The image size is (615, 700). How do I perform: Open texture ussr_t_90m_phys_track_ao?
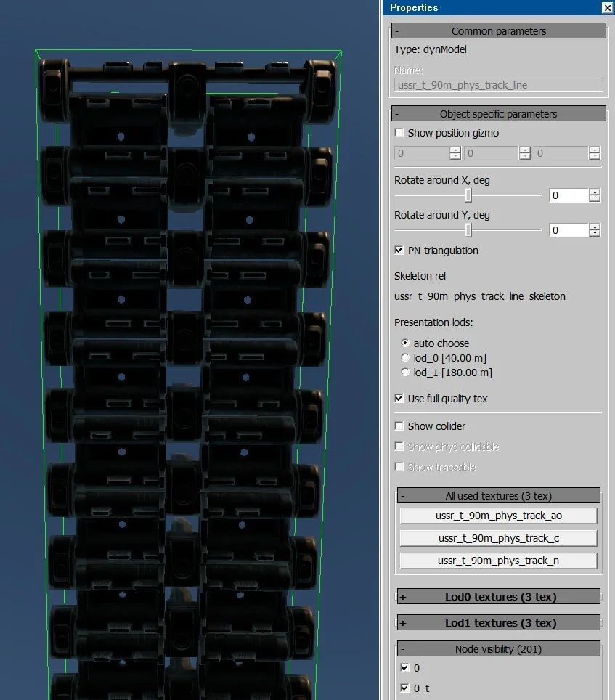(x=498, y=516)
